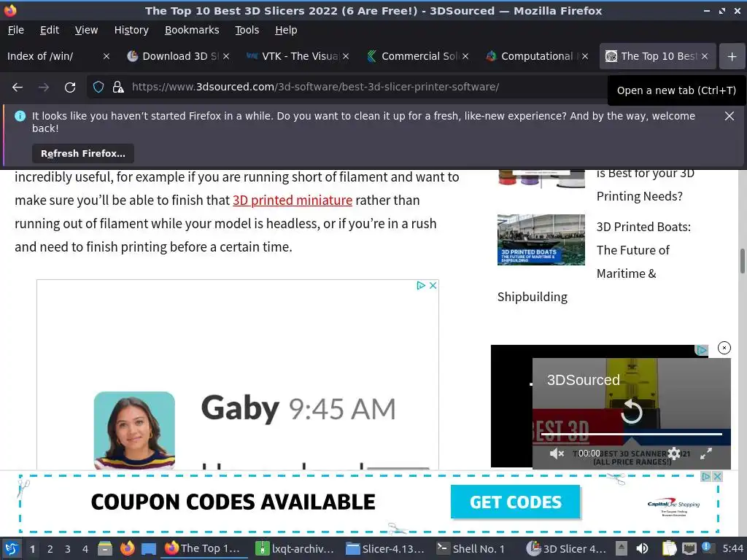Replay the 3DSourced video
Image resolution: width=747 pixels, height=560 pixels.
tap(632, 411)
